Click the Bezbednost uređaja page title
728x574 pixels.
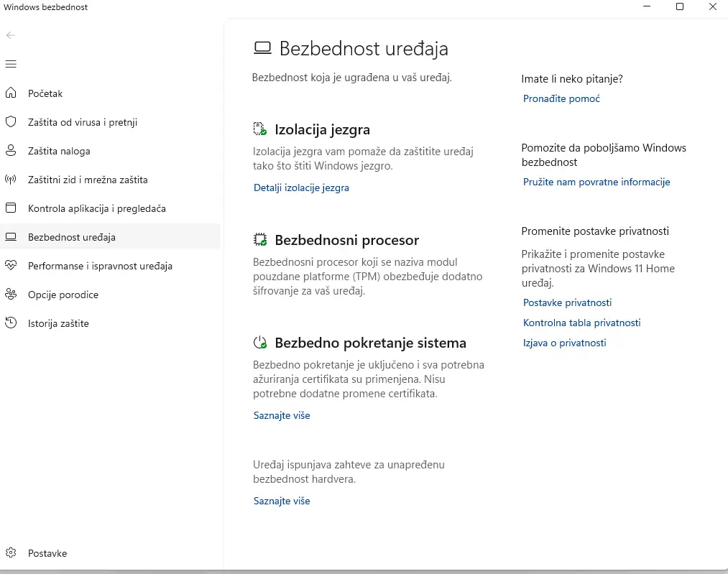(x=364, y=48)
